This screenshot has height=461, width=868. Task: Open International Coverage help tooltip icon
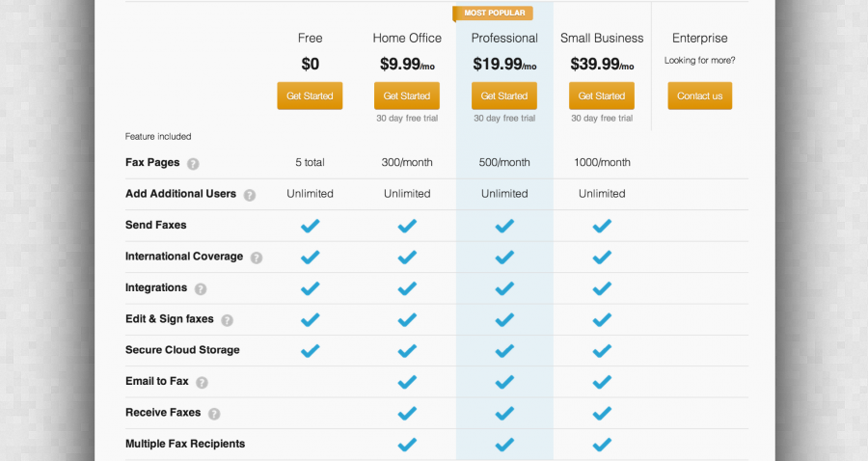tap(257, 258)
